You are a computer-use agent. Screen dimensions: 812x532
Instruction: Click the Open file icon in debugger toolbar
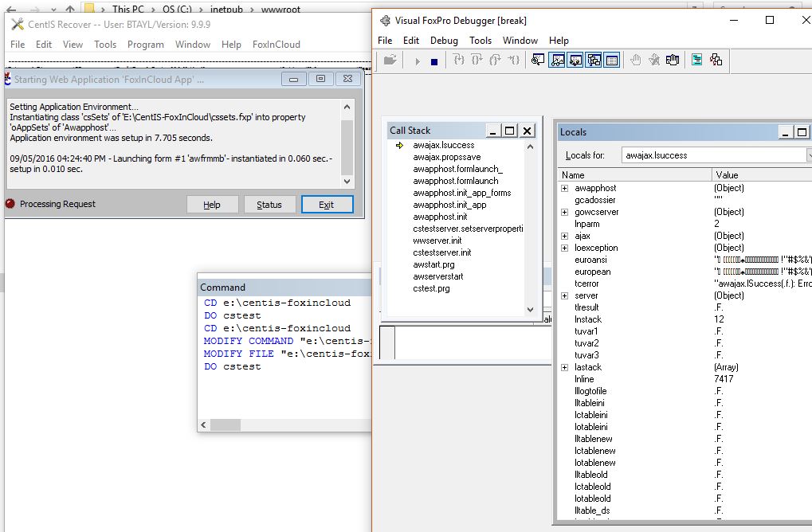coord(390,60)
